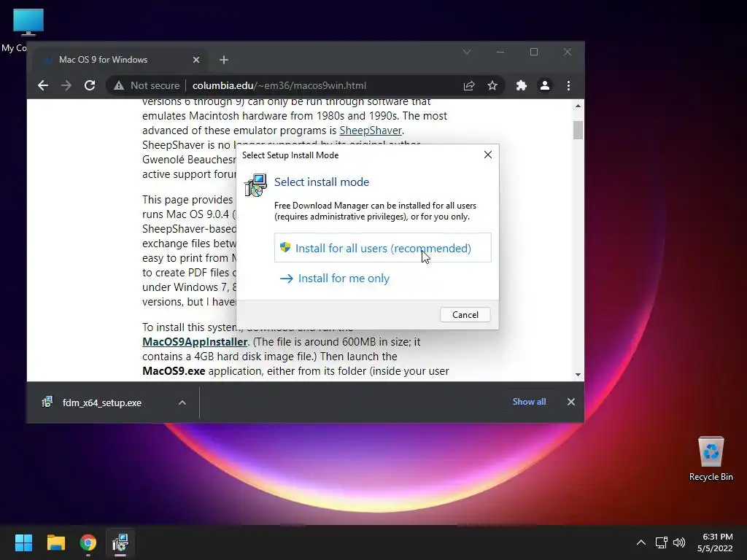Go back in Chrome browser
The width and height of the screenshot is (747, 560).
pyautogui.click(x=43, y=86)
